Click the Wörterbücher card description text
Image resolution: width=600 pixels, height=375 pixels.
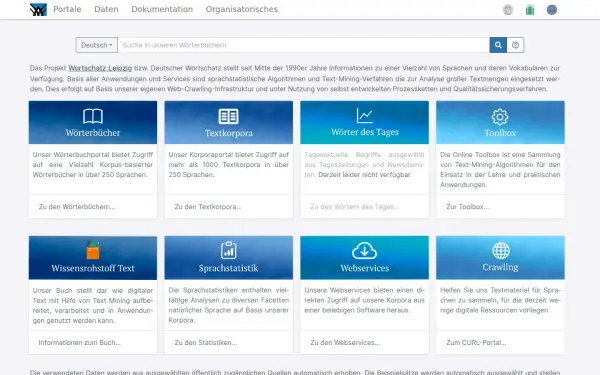[x=93, y=165]
